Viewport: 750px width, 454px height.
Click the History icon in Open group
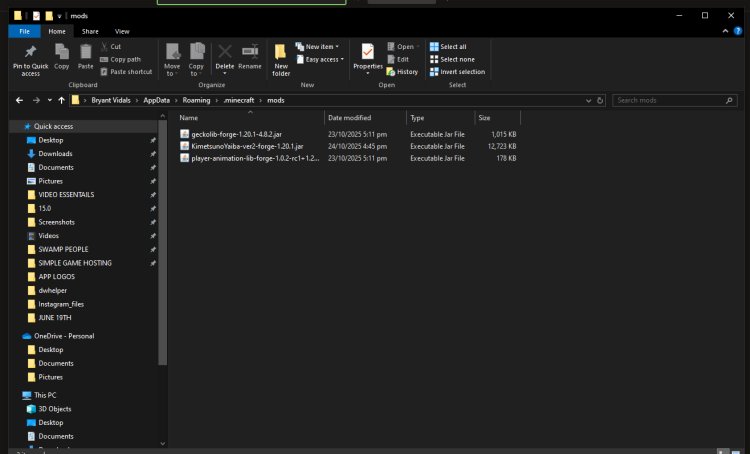(x=402, y=72)
